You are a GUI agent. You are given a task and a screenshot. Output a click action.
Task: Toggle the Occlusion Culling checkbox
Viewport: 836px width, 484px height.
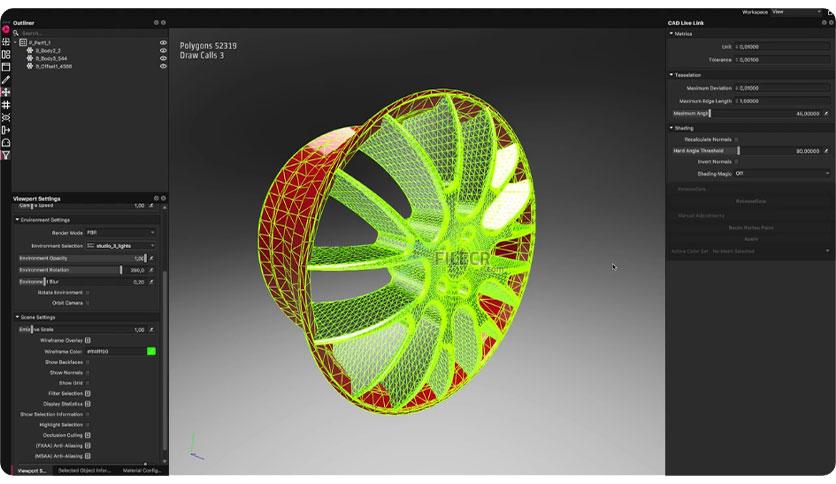pyautogui.click(x=87, y=435)
